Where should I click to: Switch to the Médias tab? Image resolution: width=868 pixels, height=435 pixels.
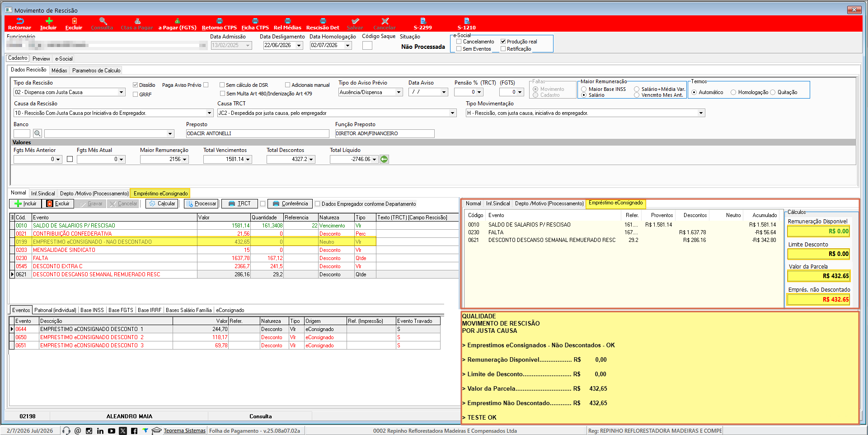coord(59,71)
